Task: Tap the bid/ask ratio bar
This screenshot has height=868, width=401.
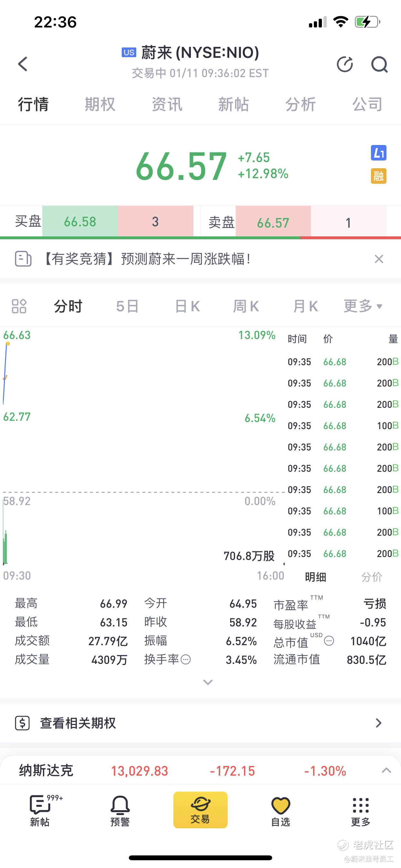Action: [200, 238]
